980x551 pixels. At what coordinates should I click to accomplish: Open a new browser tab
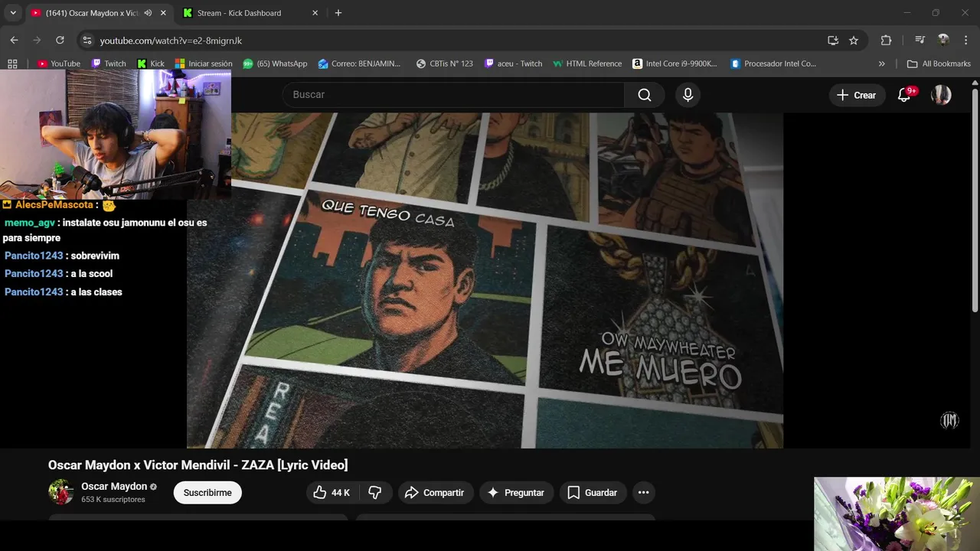(x=338, y=13)
